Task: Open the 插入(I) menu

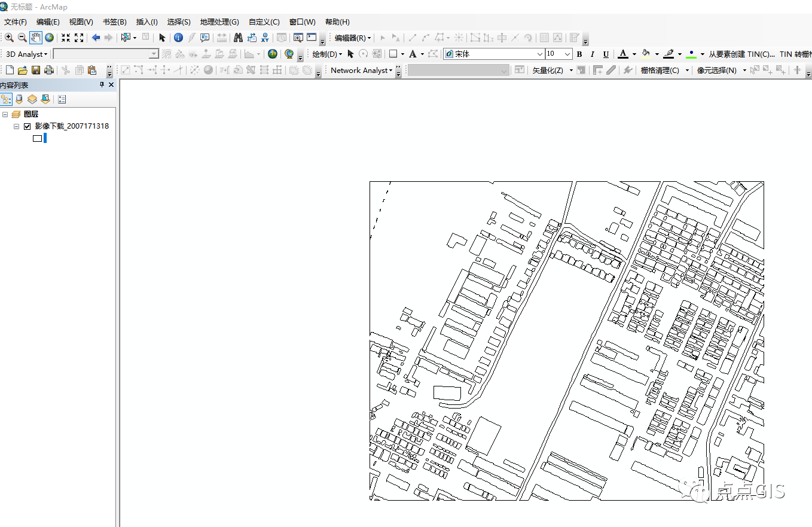Action: pyautogui.click(x=146, y=22)
